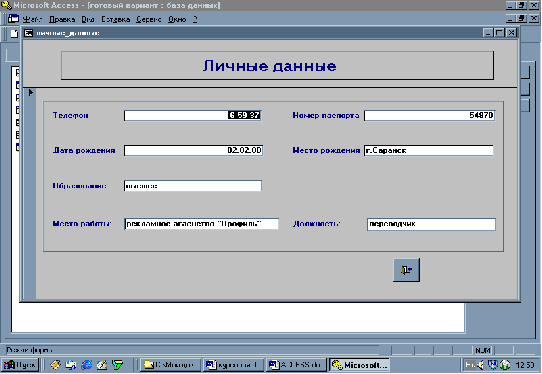Restore the database child window

[522, 19]
